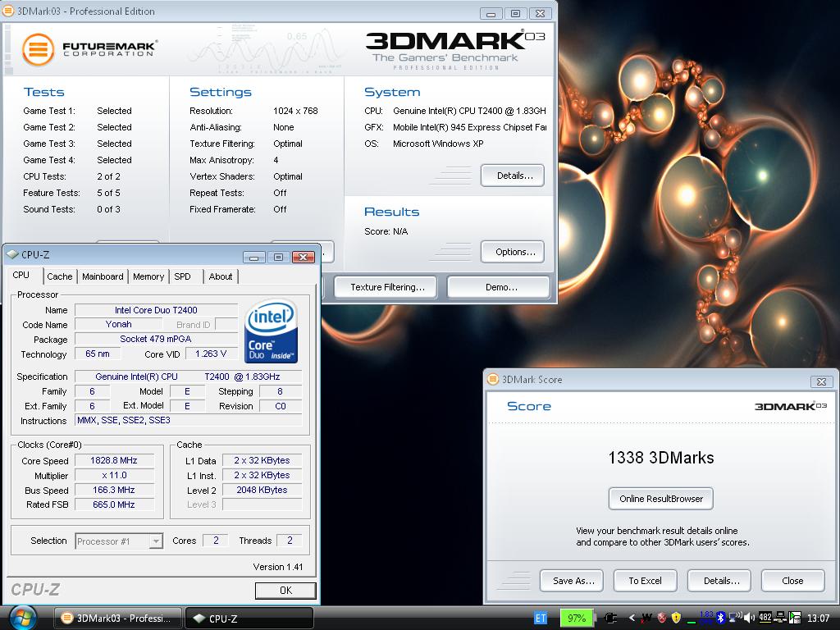Click the red W tray icon
This screenshot has width=840, height=630.
point(646,619)
